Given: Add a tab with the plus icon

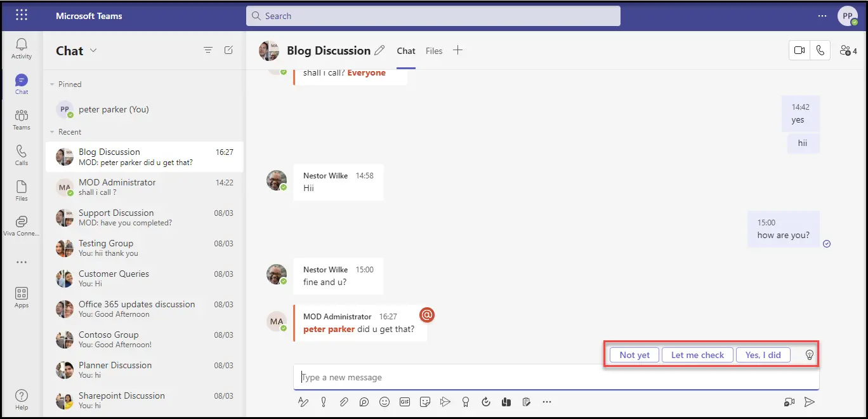Looking at the screenshot, I should point(457,51).
